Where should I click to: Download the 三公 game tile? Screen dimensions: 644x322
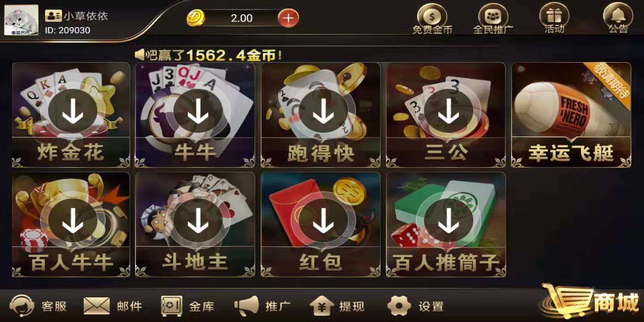coord(446,115)
